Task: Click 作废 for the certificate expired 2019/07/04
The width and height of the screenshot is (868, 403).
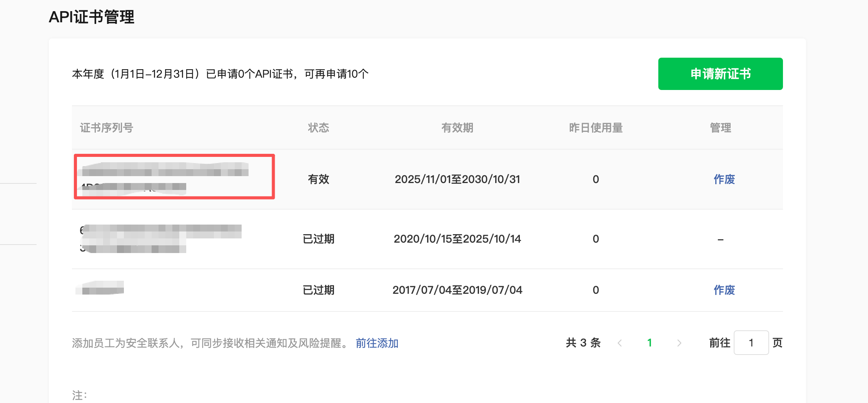Action: 724,290
